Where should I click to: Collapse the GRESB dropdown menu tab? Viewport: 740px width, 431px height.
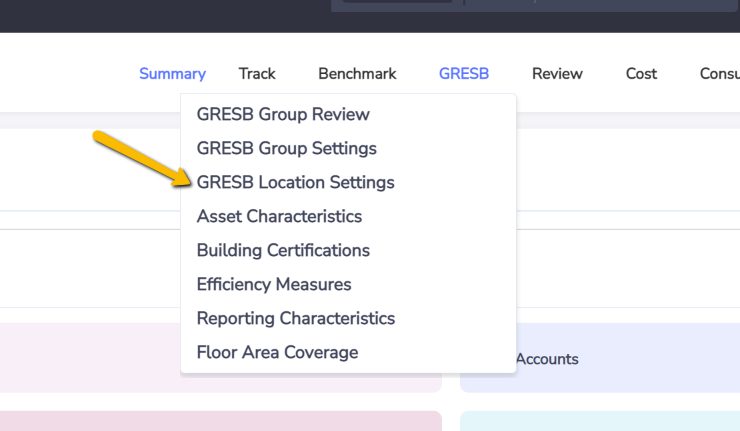pos(464,74)
